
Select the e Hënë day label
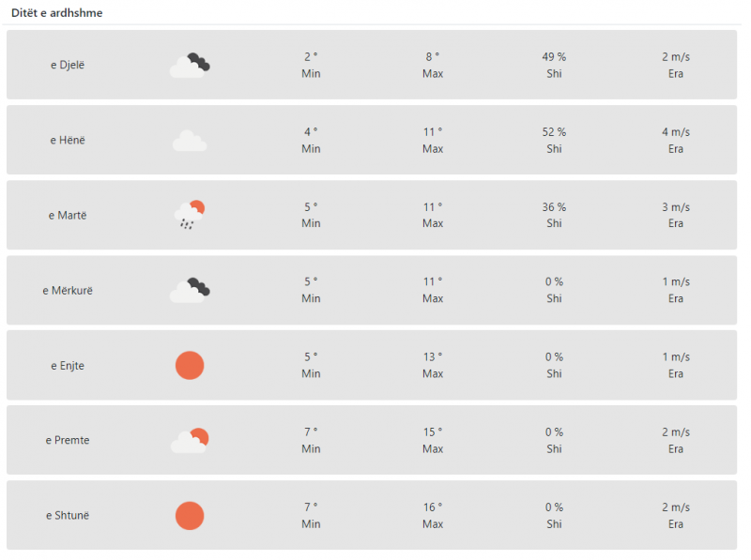click(68, 141)
